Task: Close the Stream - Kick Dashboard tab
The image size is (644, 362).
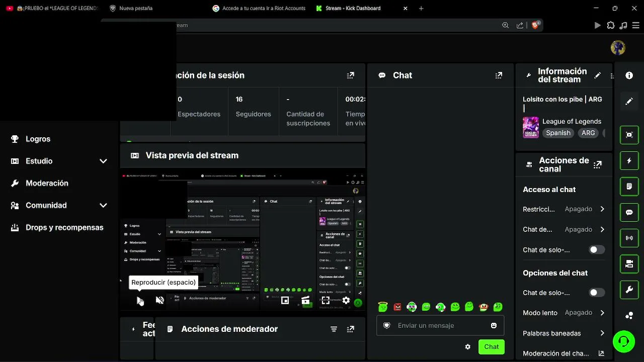Action: pyautogui.click(x=406, y=8)
